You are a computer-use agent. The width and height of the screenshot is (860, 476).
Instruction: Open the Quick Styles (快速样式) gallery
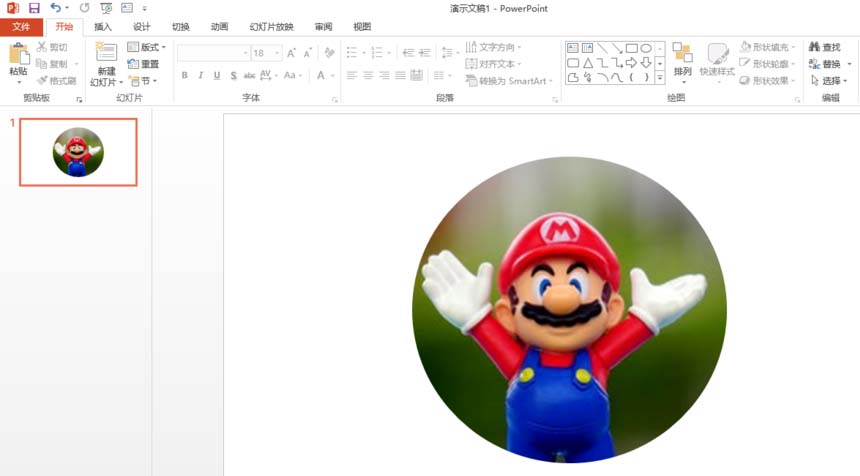[717, 54]
